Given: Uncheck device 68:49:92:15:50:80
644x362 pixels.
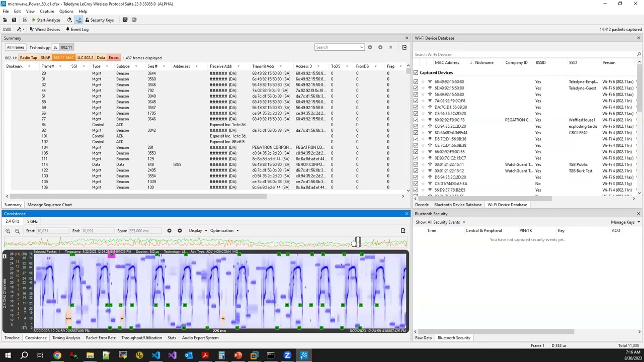Looking at the screenshot, I should pos(416,81).
